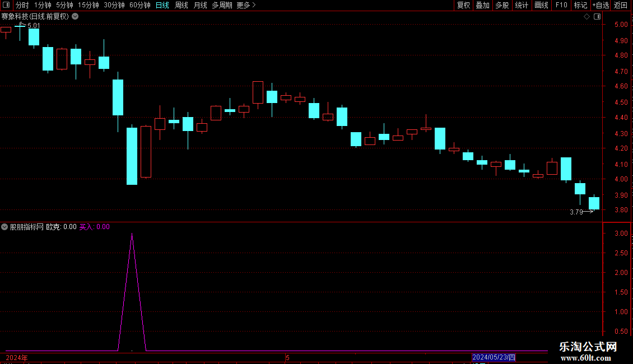Image resolution: width=633 pixels, height=364 pixels.
Task: Switch to 月线 monthly chart
Action: coord(200,5)
